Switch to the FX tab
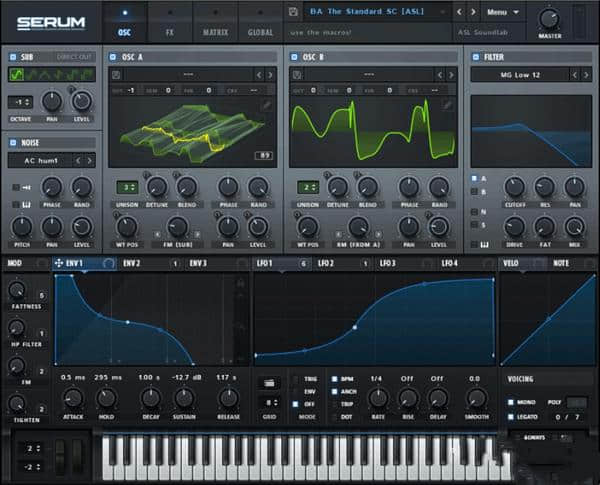Viewport: 600px width, 485px height. pos(168,32)
